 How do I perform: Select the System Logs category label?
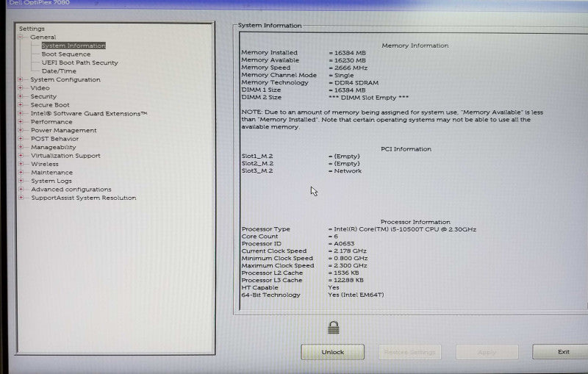(x=51, y=181)
